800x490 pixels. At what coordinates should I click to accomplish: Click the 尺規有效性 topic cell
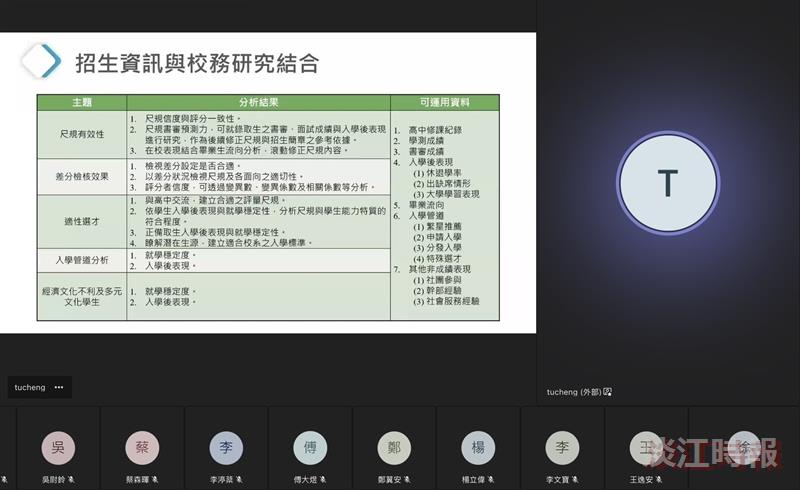click(82, 134)
